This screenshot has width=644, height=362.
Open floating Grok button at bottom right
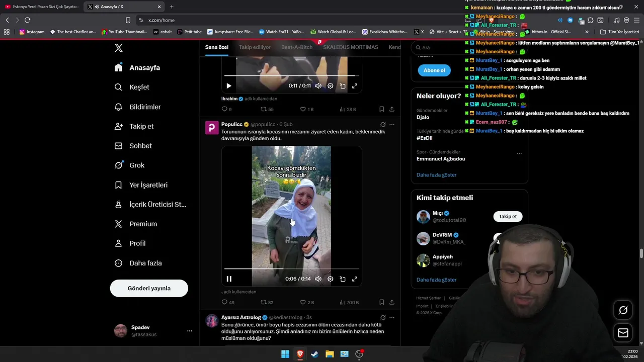(x=623, y=310)
